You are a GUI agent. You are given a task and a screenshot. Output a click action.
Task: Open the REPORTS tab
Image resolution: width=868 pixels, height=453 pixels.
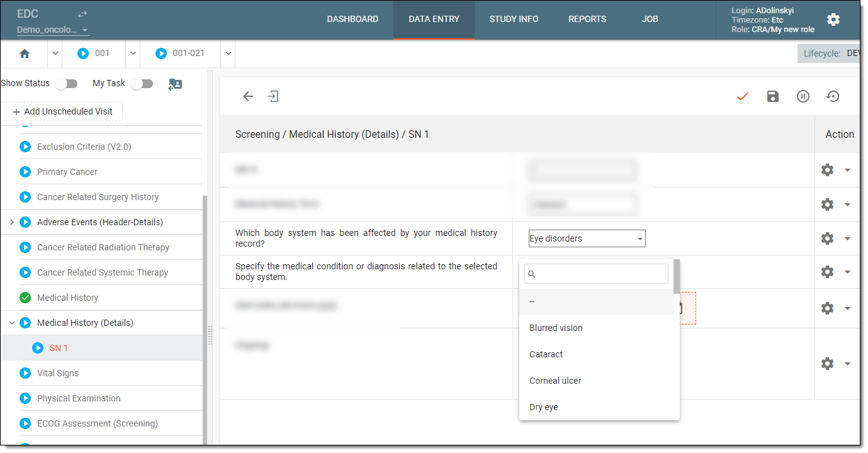coord(587,20)
